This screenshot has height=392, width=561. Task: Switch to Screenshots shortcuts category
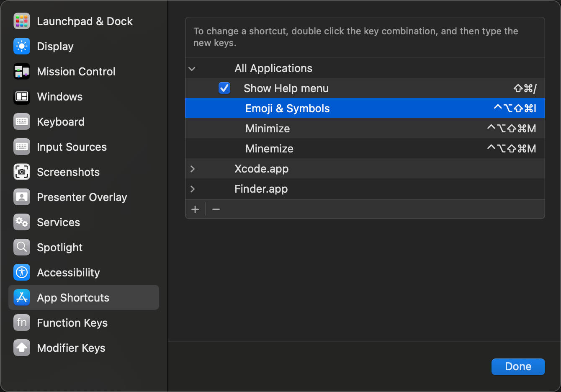coord(68,172)
